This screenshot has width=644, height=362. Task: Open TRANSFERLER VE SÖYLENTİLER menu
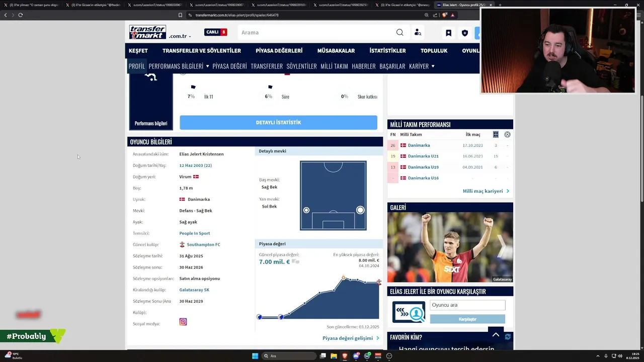[x=202, y=51]
